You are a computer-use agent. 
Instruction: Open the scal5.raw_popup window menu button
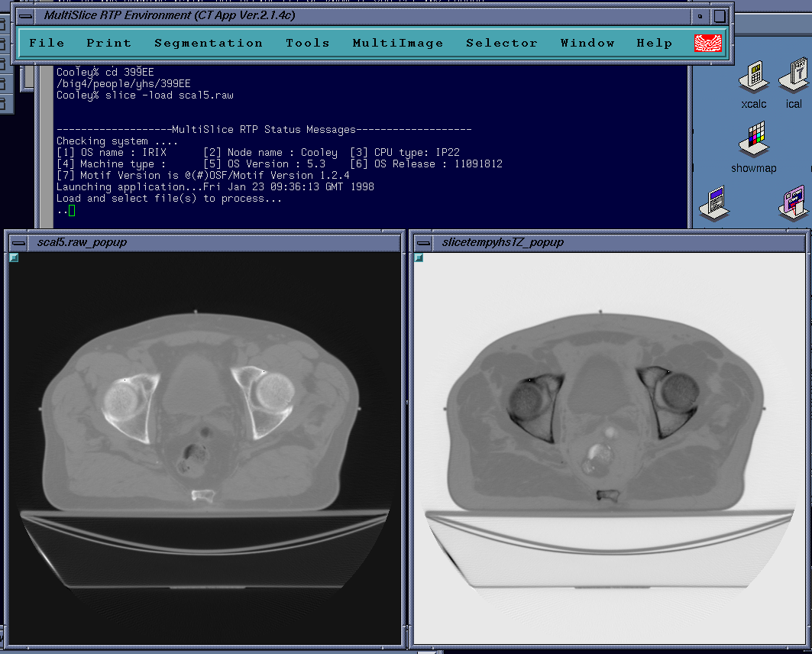point(18,243)
